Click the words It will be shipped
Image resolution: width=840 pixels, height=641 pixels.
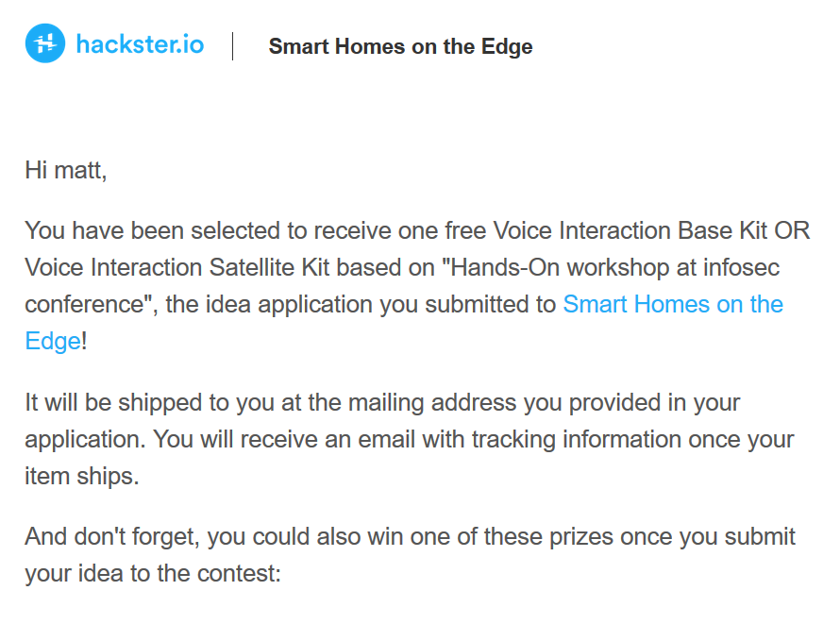(113, 403)
